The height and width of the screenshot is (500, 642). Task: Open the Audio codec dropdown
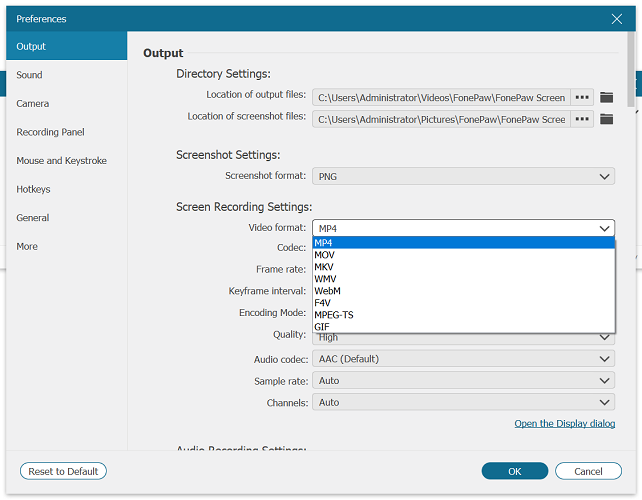463,359
